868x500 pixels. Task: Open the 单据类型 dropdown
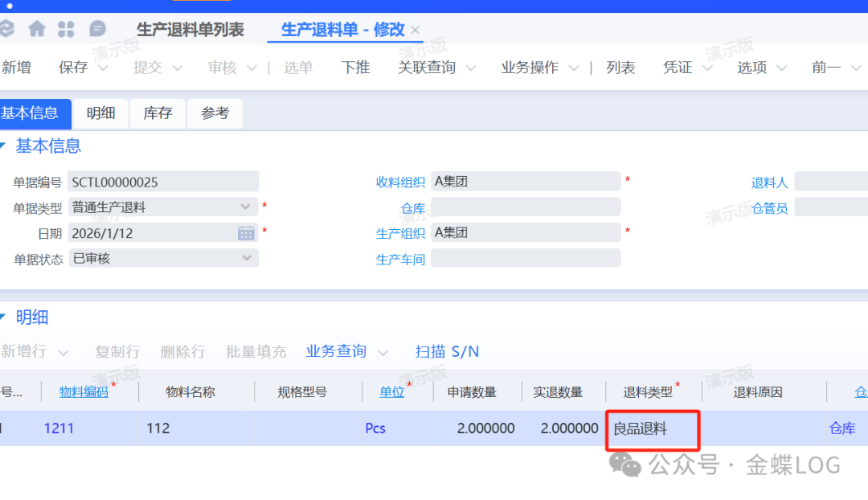pyautogui.click(x=246, y=207)
